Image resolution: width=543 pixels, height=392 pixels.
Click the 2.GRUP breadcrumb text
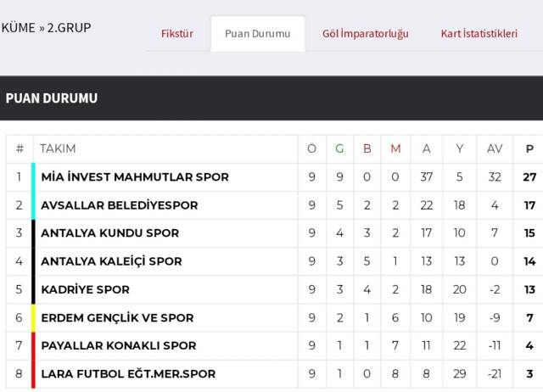tap(69, 27)
